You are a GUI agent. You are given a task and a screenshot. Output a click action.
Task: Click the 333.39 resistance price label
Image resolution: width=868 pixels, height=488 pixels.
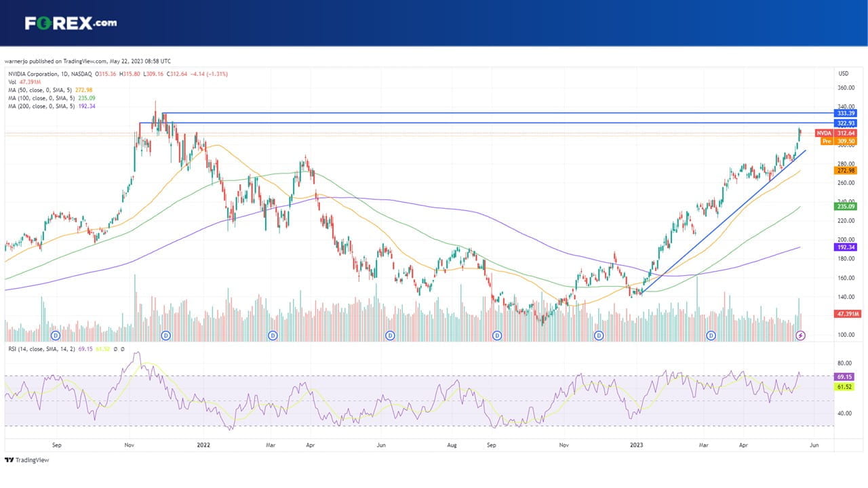[845, 113]
